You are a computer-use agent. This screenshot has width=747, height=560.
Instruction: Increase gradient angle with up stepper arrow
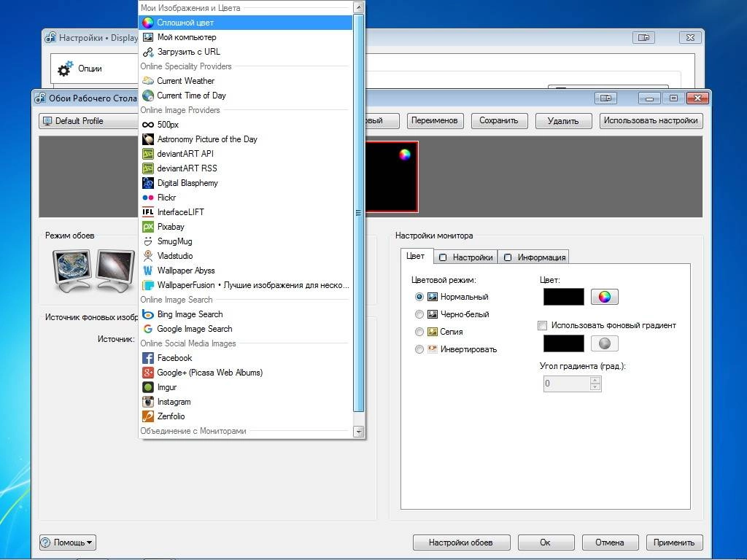coord(595,380)
